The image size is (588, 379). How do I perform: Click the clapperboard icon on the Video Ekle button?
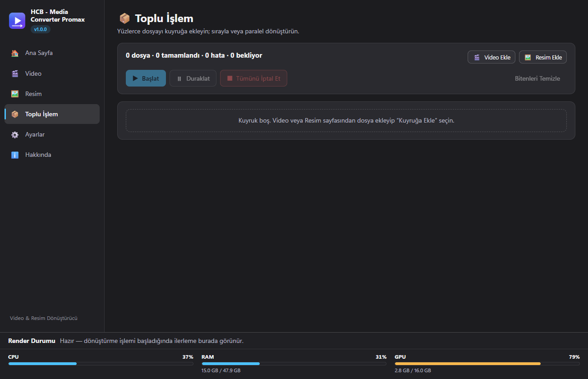tap(477, 57)
